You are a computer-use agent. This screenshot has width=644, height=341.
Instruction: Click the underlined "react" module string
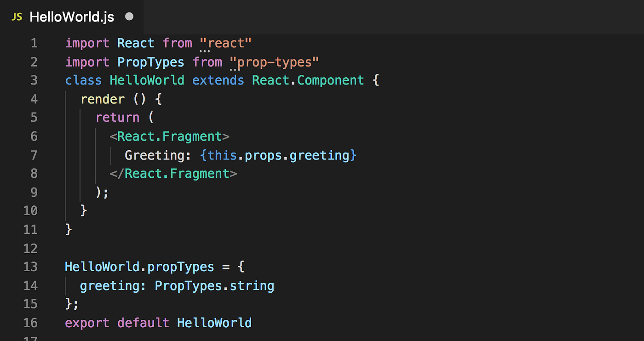(x=226, y=43)
